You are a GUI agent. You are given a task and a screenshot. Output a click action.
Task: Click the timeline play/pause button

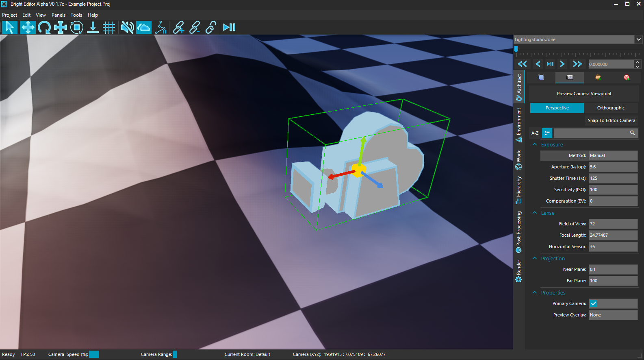550,64
